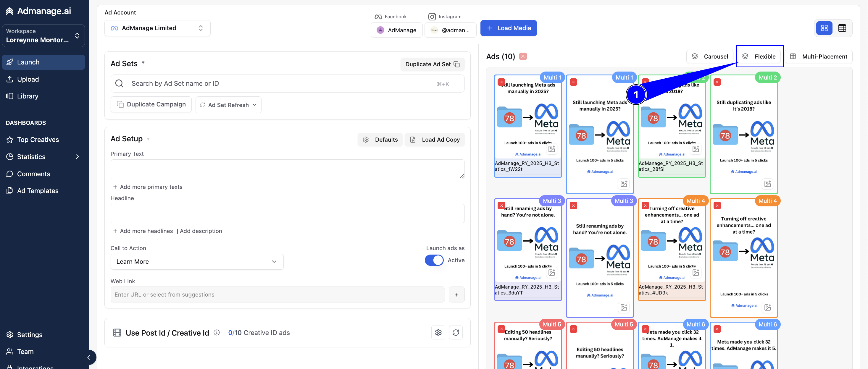Open the Launch page in sidebar
Image resolution: width=868 pixels, height=369 pixels.
(x=43, y=62)
